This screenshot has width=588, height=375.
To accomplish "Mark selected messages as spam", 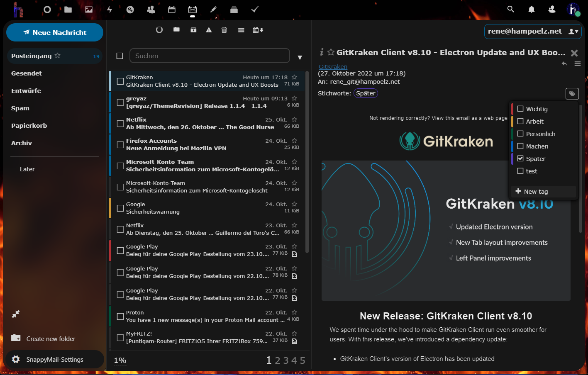I will click(x=209, y=30).
